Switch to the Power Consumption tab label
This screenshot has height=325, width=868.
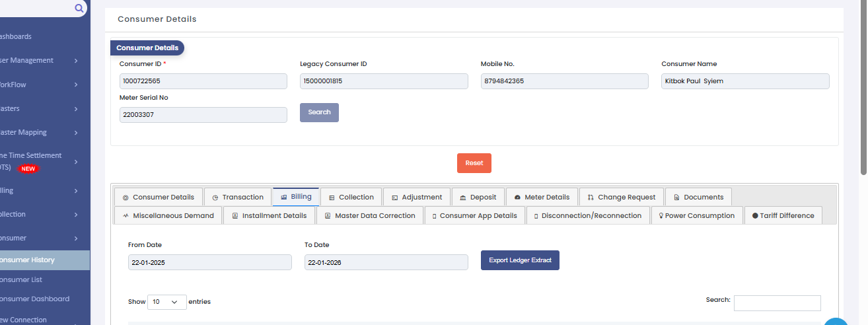pyautogui.click(x=700, y=215)
